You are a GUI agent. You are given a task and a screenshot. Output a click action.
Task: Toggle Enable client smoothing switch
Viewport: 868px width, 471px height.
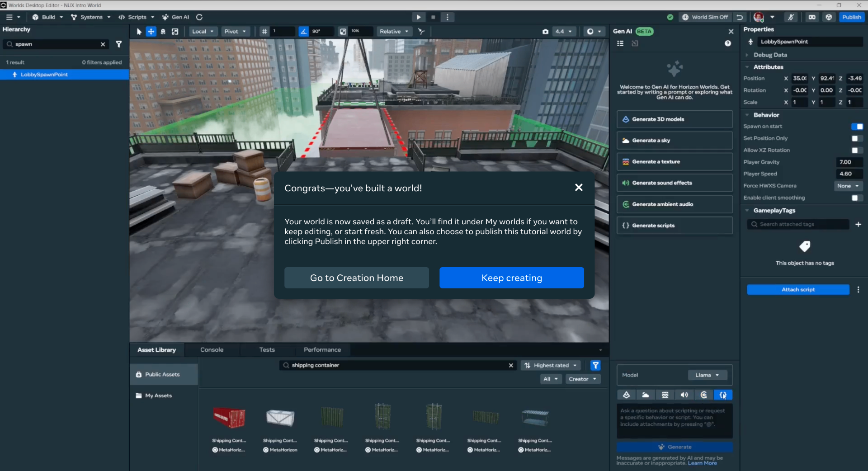coord(857,198)
